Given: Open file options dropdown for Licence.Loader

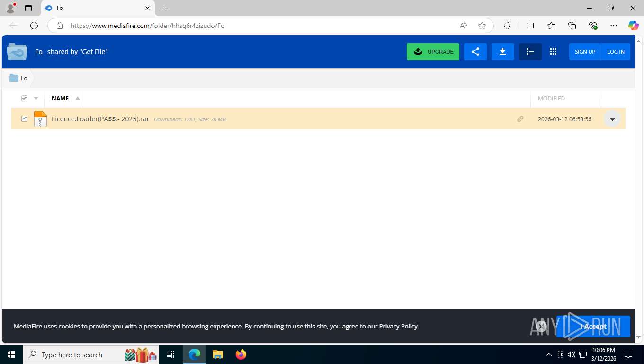Looking at the screenshot, I should click(612, 119).
